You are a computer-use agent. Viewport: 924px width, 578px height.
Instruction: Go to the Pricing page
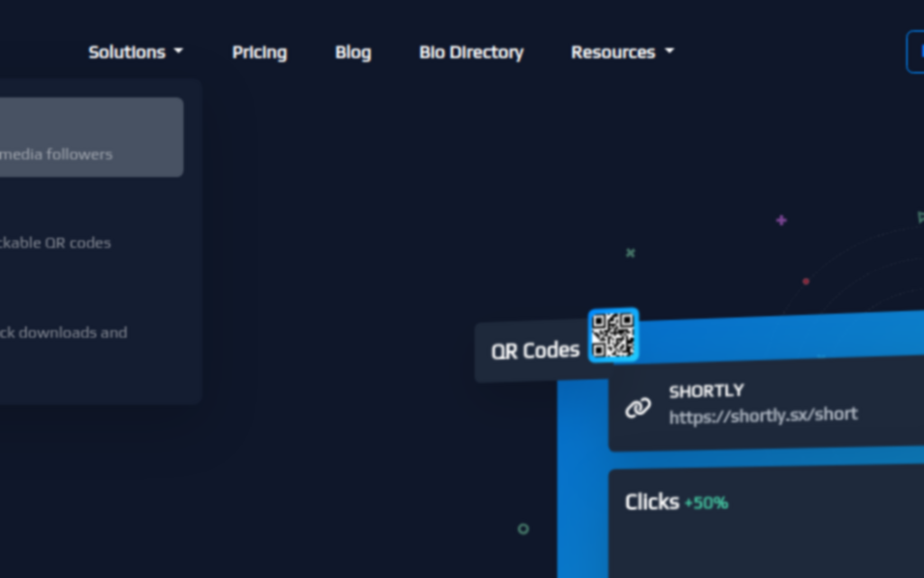click(x=259, y=52)
